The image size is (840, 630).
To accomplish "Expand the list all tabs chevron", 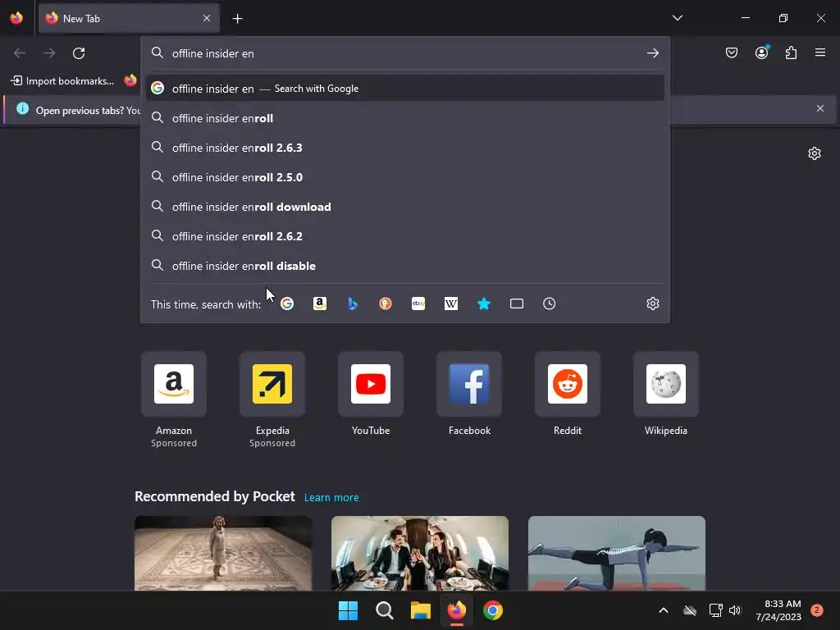I will (x=677, y=18).
